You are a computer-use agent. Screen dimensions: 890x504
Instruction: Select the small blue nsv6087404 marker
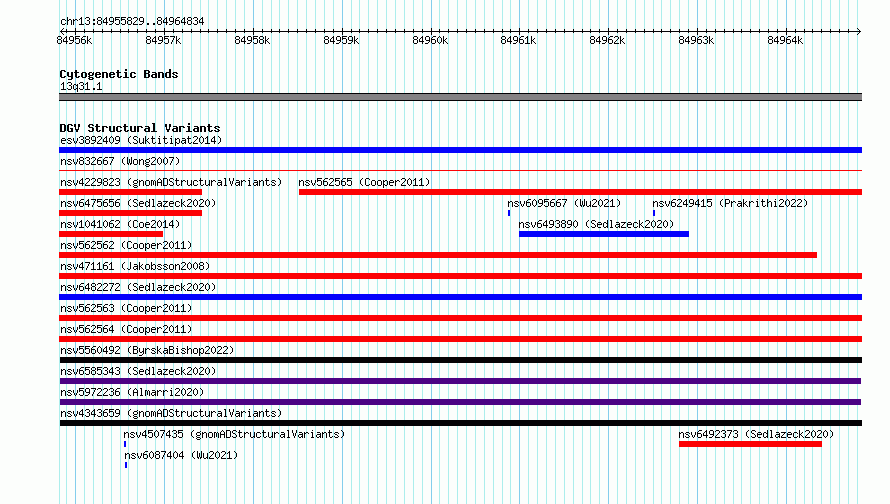point(126,465)
